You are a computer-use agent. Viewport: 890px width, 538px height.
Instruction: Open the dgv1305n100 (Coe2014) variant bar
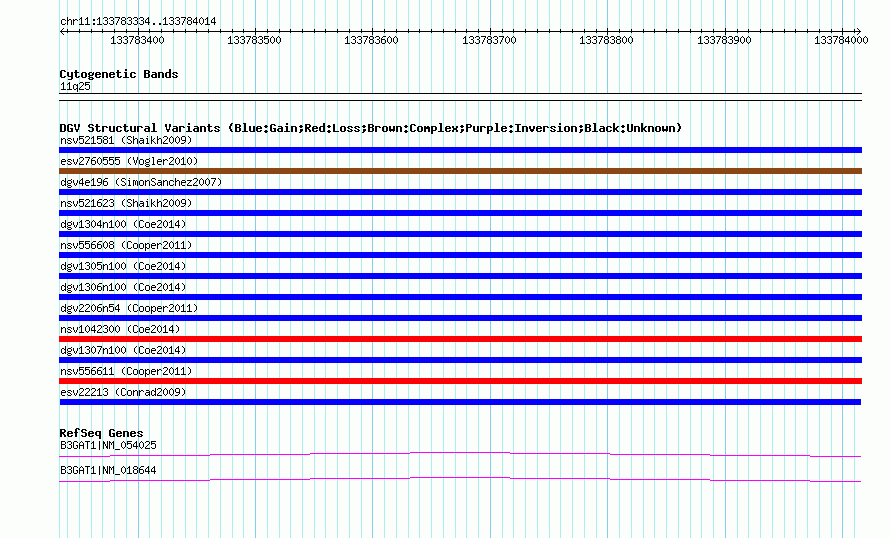(460, 276)
